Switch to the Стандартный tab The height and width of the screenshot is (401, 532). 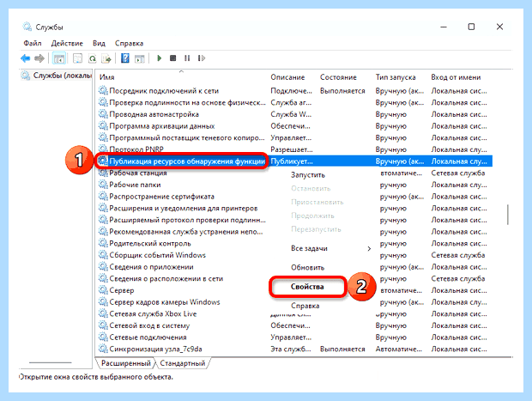coord(183,363)
